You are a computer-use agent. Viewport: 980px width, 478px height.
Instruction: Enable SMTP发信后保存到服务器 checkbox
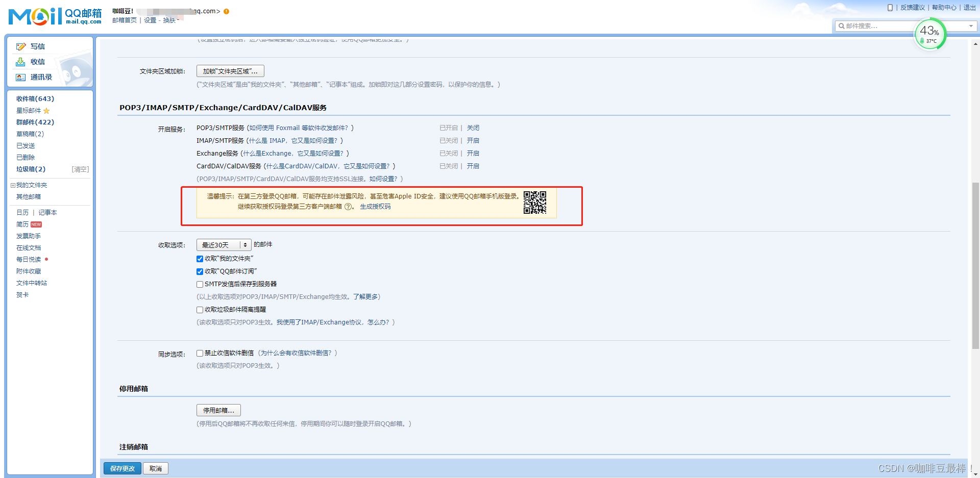200,284
